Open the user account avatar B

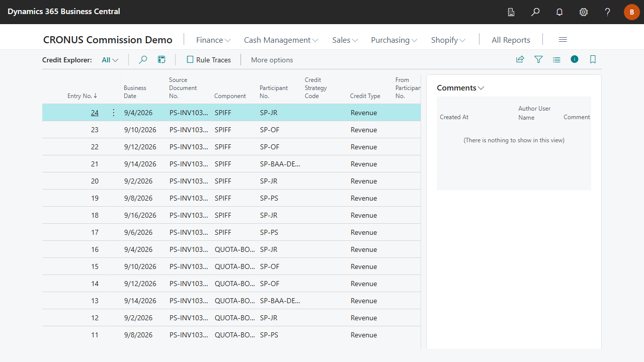632,12
